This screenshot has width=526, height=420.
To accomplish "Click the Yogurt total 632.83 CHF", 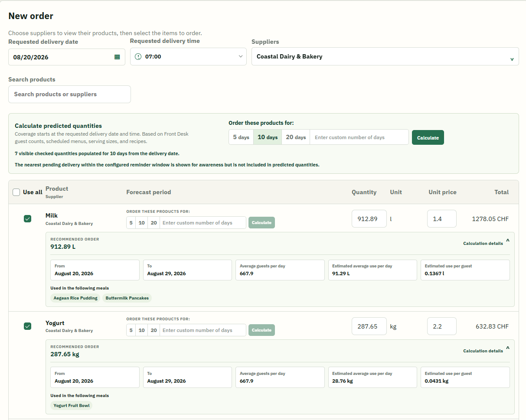I will 492,326.
